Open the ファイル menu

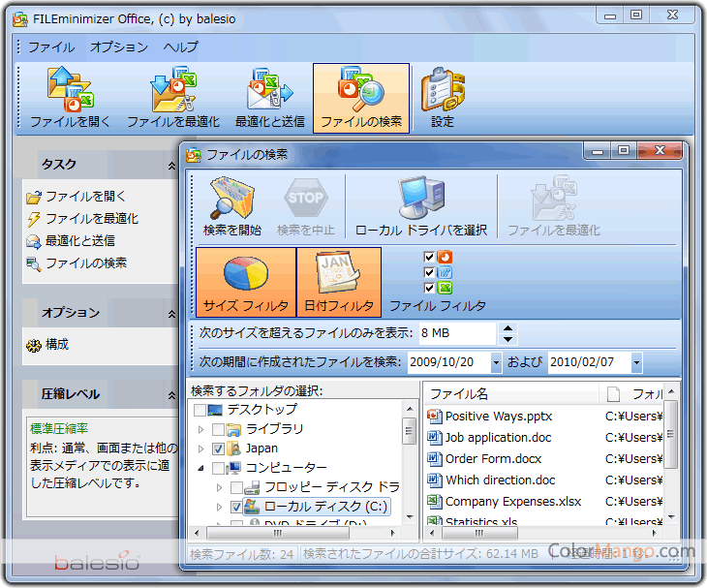click(50, 46)
